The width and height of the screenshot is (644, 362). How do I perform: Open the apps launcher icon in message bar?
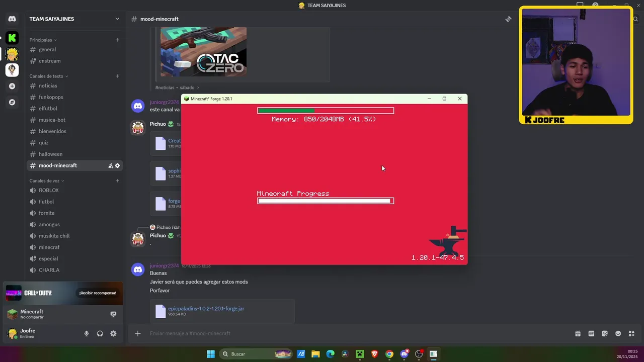pyautogui.click(x=631, y=333)
